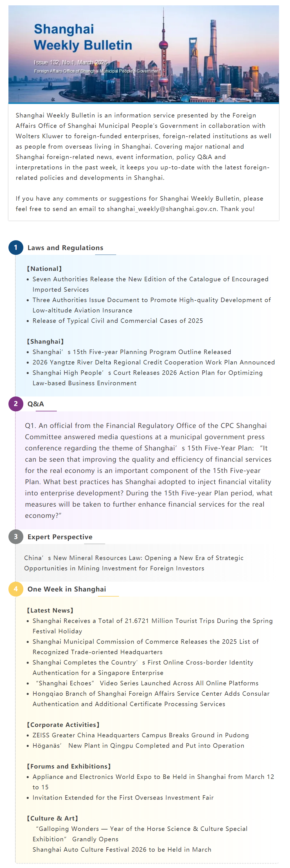Click the yellow number 4 section badge

click(x=15, y=589)
